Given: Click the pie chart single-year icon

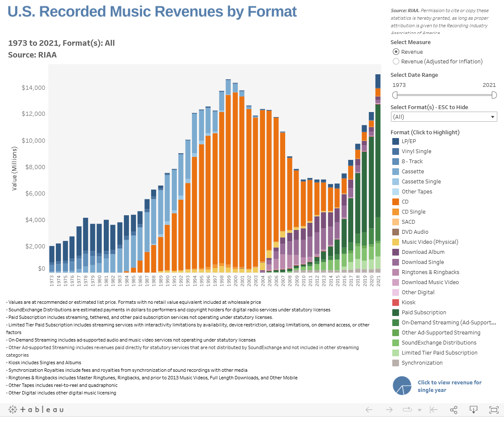Looking at the screenshot, I should pyautogui.click(x=402, y=386).
